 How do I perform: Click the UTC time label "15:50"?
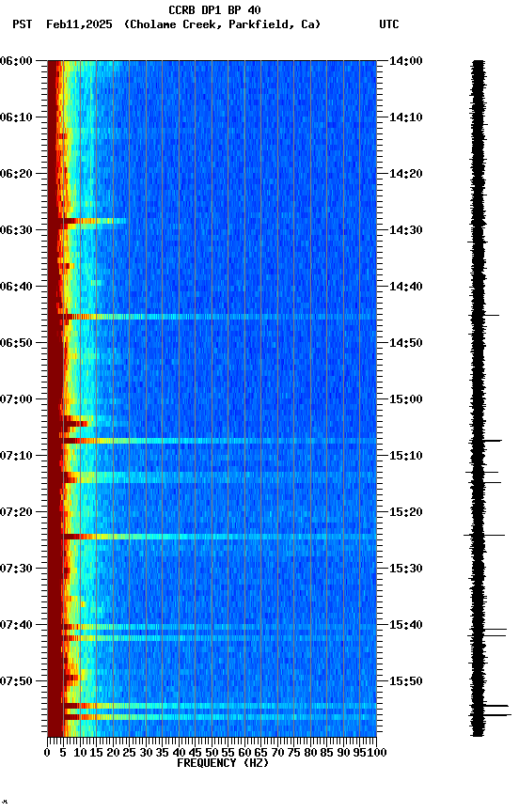(406, 681)
